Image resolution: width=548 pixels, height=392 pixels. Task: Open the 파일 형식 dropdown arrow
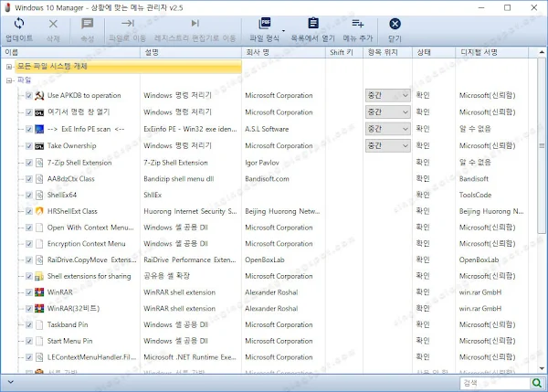click(x=283, y=31)
